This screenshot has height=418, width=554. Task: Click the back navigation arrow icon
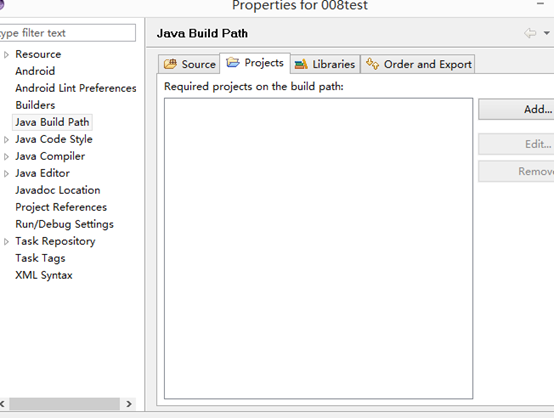point(530,33)
